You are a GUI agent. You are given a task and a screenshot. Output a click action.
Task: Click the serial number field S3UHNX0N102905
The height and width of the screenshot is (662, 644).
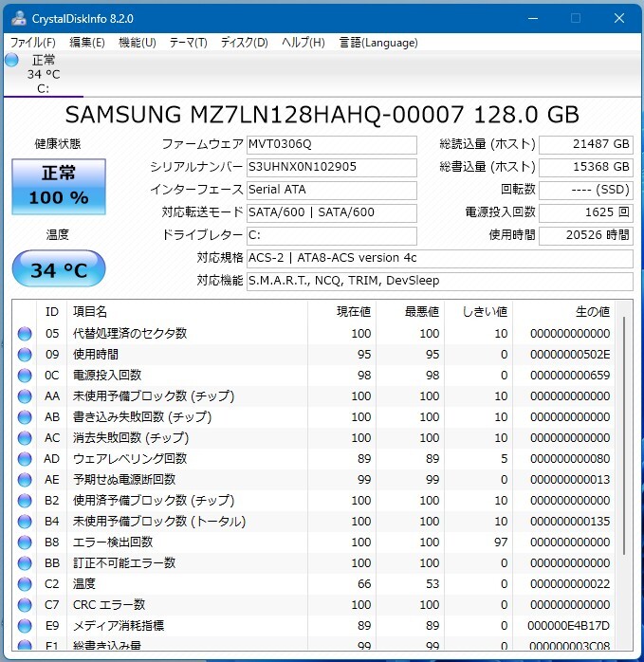[332, 167]
